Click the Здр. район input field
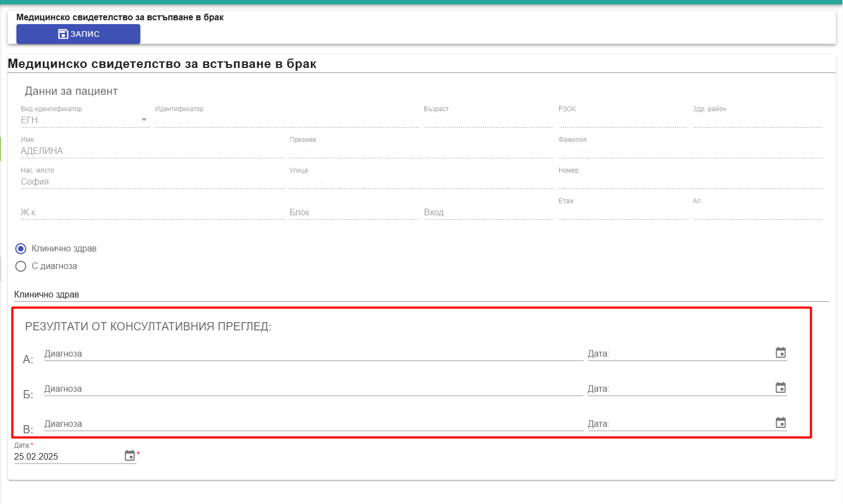The width and height of the screenshot is (843, 504). (757, 120)
